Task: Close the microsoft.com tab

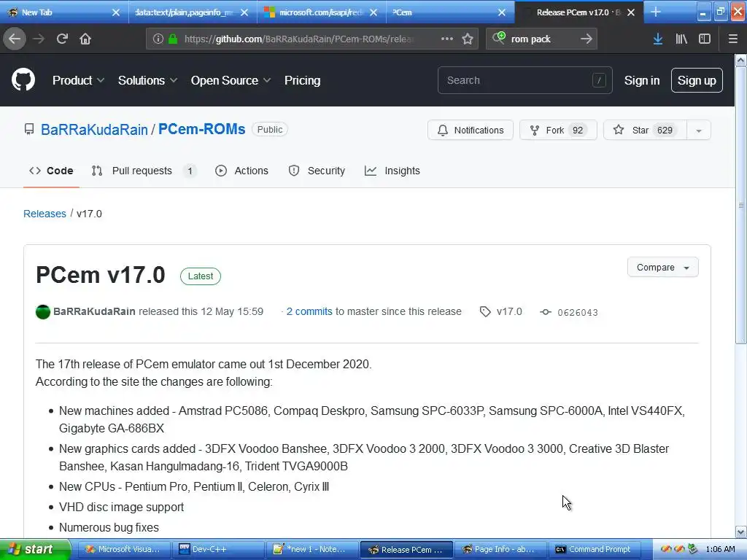Action: (373, 12)
